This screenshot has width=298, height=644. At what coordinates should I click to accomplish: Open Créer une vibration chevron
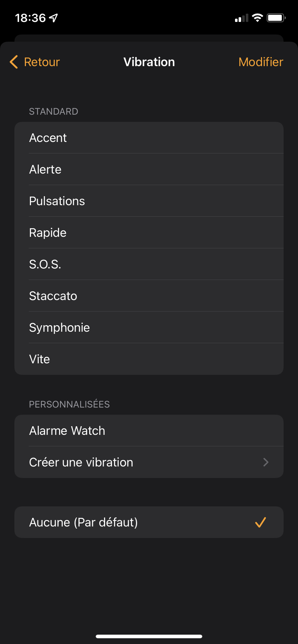(266, 462)
